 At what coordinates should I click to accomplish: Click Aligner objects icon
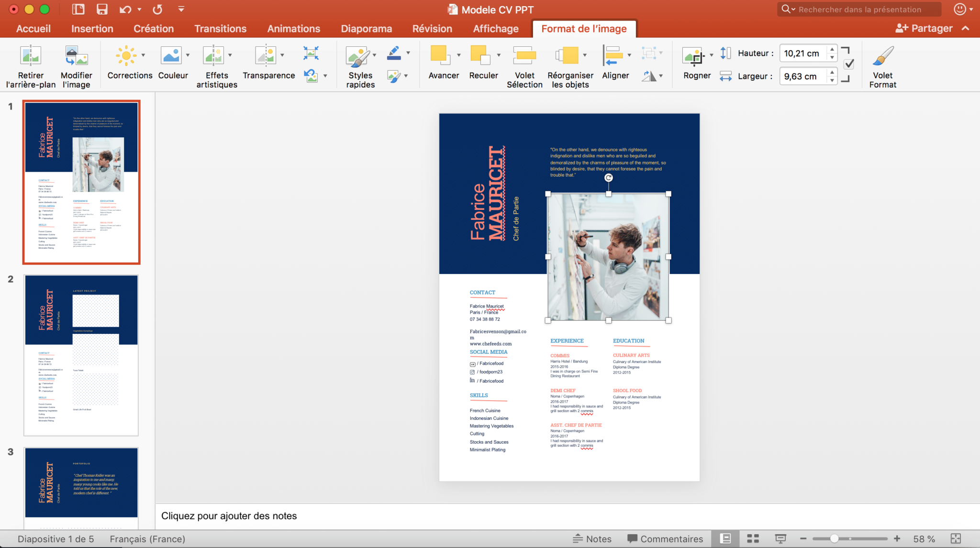613,55
